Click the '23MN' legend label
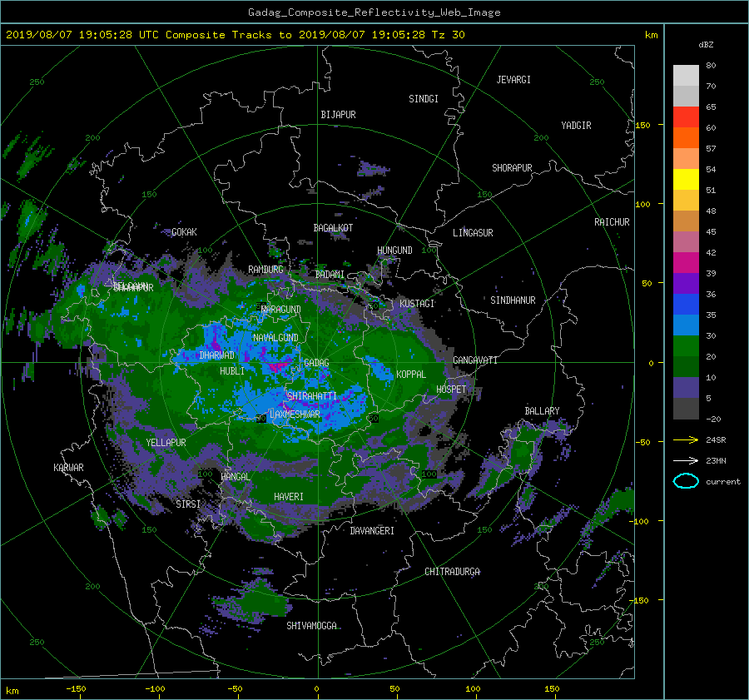Screen dimensions: 749x700 point(716,460)
